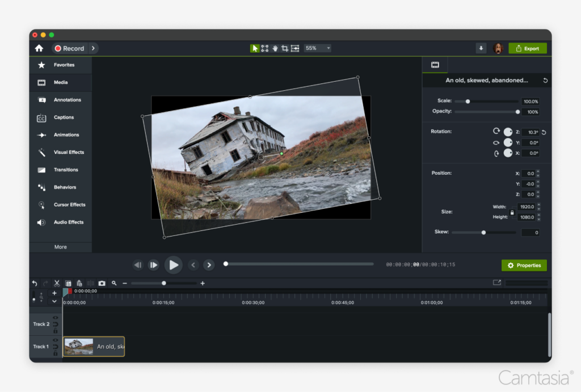Expand the track options chevron below add-track

(x=54, y=301)
